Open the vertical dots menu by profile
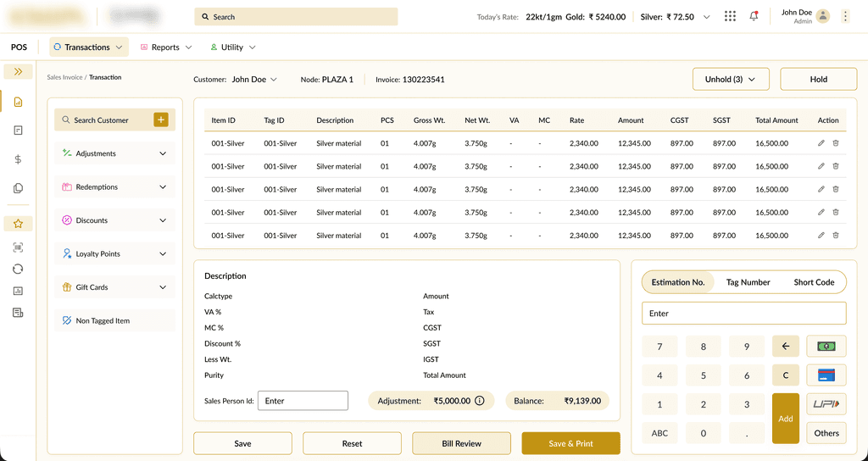868x461 pixels. [845, 17]
